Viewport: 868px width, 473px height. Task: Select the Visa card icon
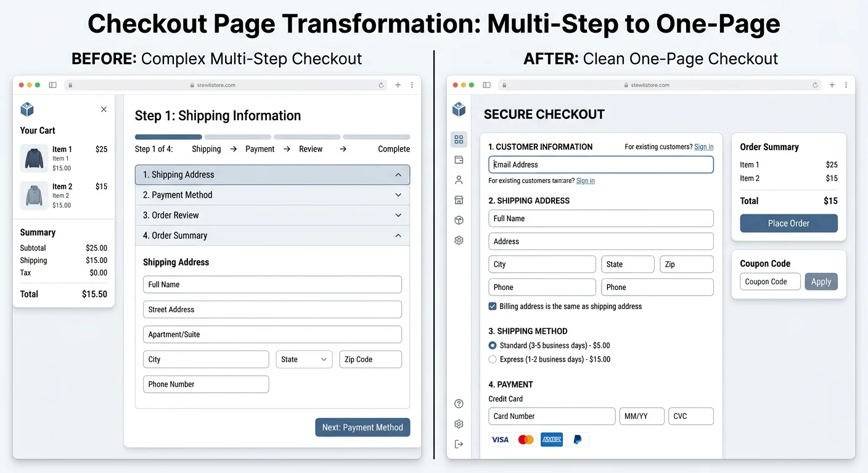pyautogui.click(x=500, y=440)
